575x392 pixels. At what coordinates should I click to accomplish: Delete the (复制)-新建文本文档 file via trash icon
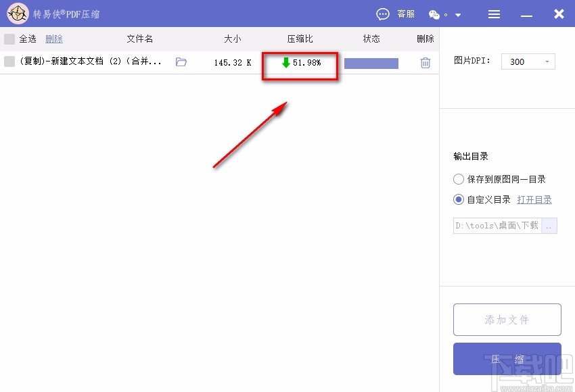click(x=425, y=63)
